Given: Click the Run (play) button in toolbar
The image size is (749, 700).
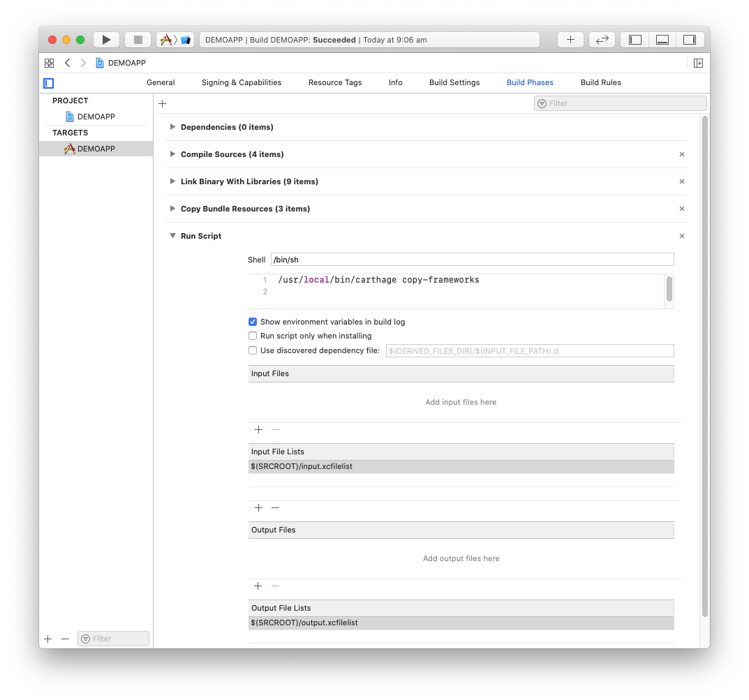Looking at the screenshot, I should point(106,40).
